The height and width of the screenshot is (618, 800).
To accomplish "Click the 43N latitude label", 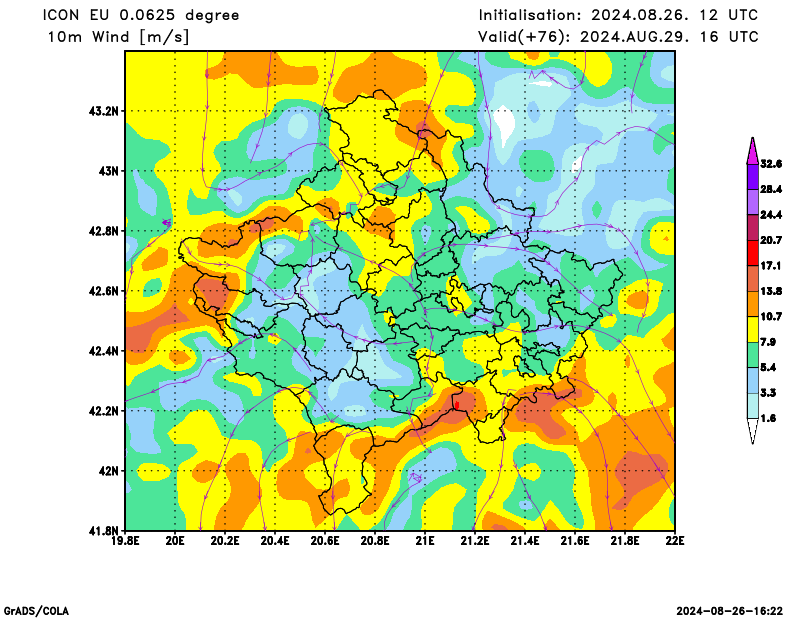I will pos(108,171).
